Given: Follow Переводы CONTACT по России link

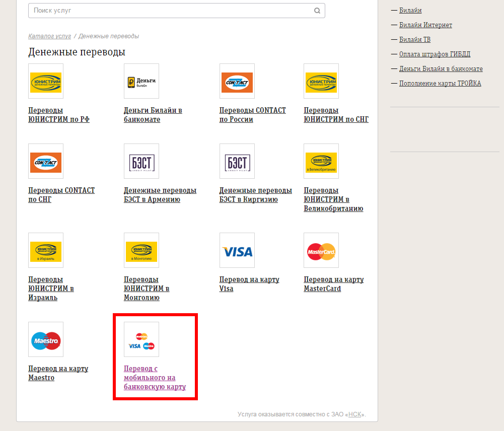Looking at the screenshot, I should click(253, 115).
